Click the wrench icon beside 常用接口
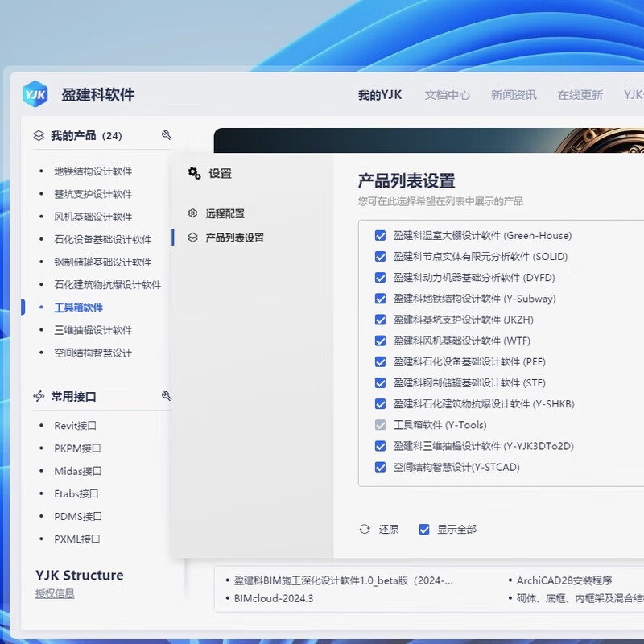The width and height of the screenshot is (644, 644). (167, 395)
